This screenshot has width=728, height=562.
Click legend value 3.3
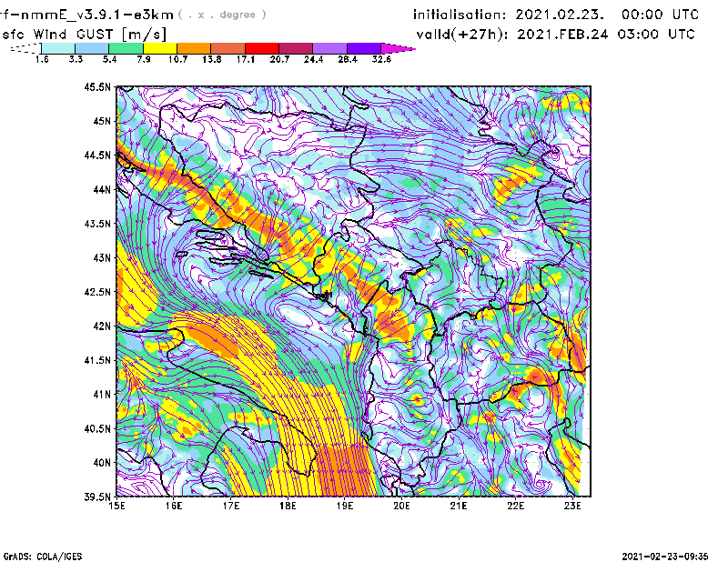[76, 59]
